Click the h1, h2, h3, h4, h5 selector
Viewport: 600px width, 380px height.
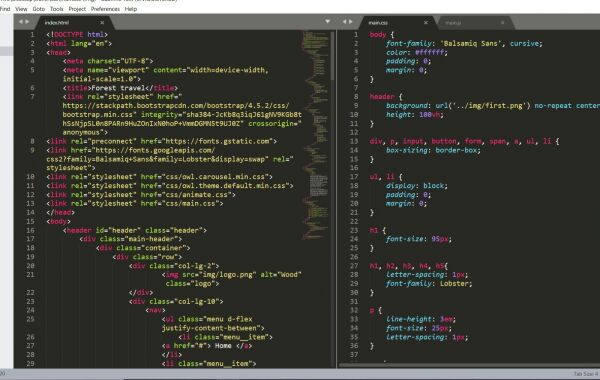[x=407, y=266]
